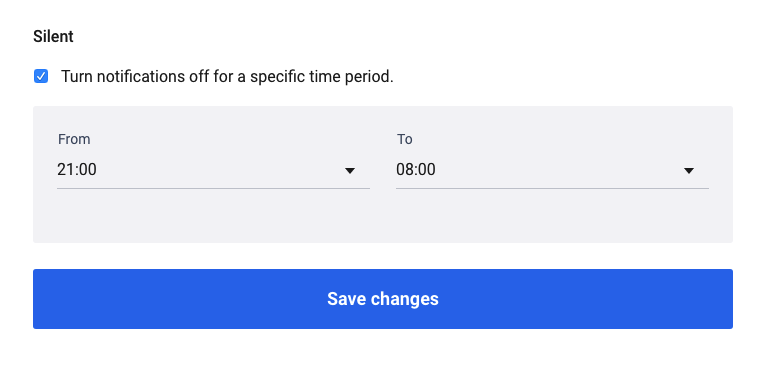Click the blue checkmark icon under Silent
The width and height of the screenshot is (766, 365).
point(41,77)
